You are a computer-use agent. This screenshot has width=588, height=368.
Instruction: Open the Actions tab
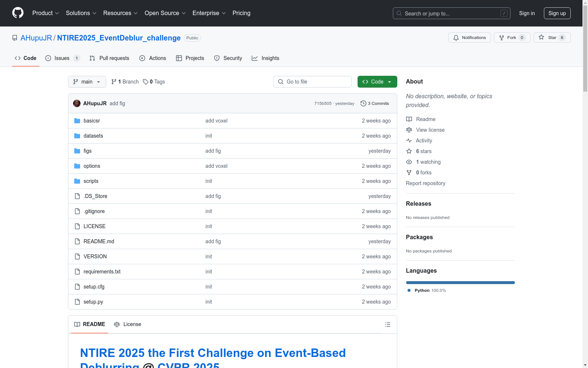pos(153,58)
